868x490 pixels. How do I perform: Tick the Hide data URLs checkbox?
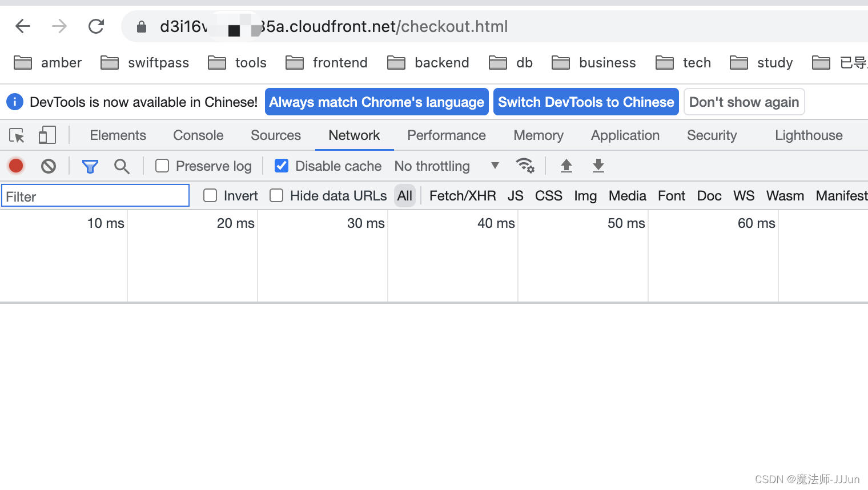[276, 196]
